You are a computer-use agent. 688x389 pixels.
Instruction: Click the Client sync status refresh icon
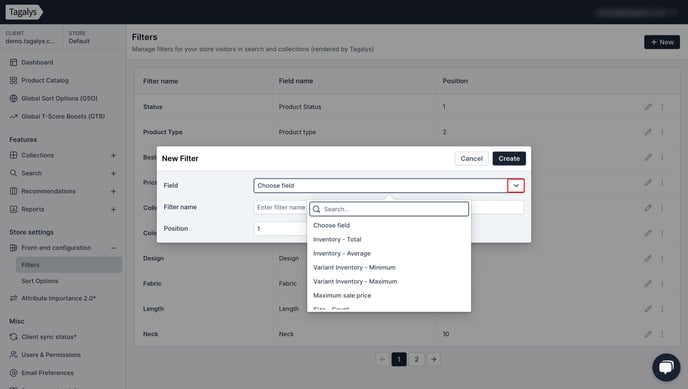coord(14,337)
